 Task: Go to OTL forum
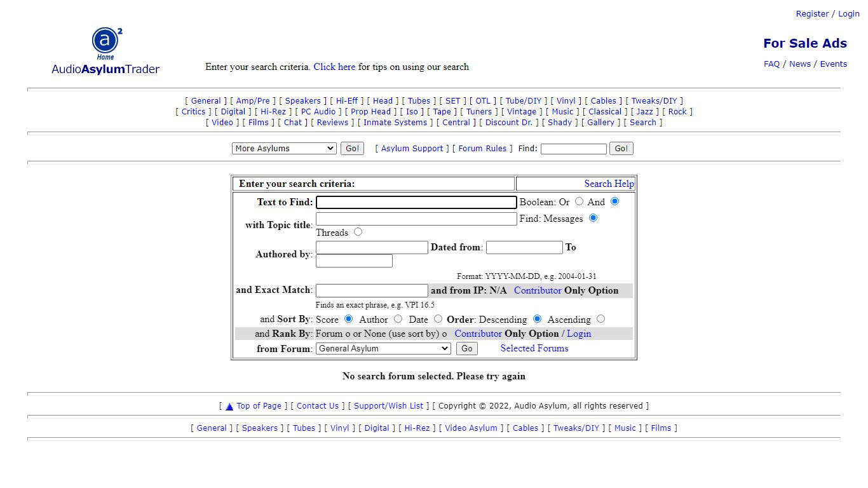(483, 100)
